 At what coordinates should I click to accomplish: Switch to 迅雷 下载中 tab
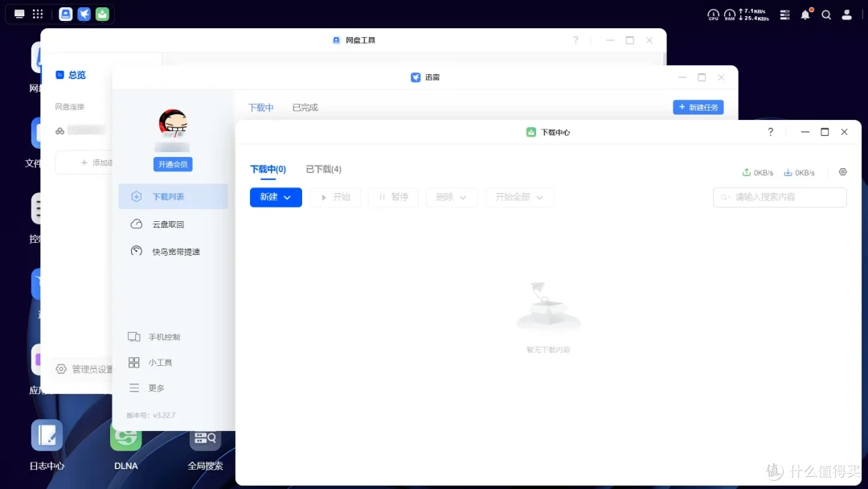pos(260,108)
